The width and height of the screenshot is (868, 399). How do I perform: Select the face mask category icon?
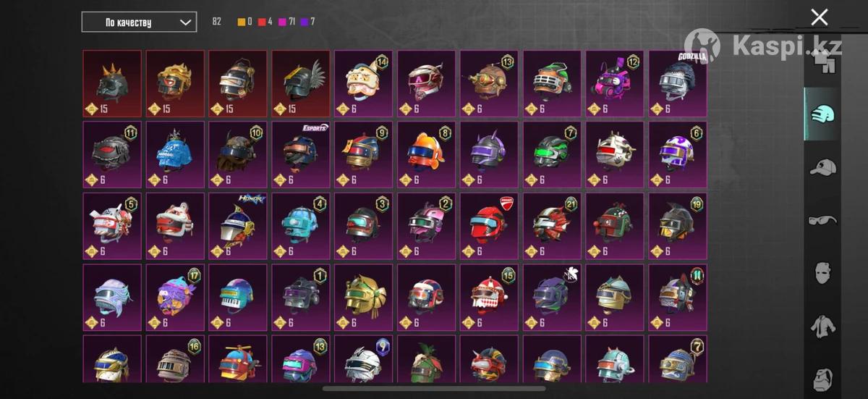click(x=822, y=273)
